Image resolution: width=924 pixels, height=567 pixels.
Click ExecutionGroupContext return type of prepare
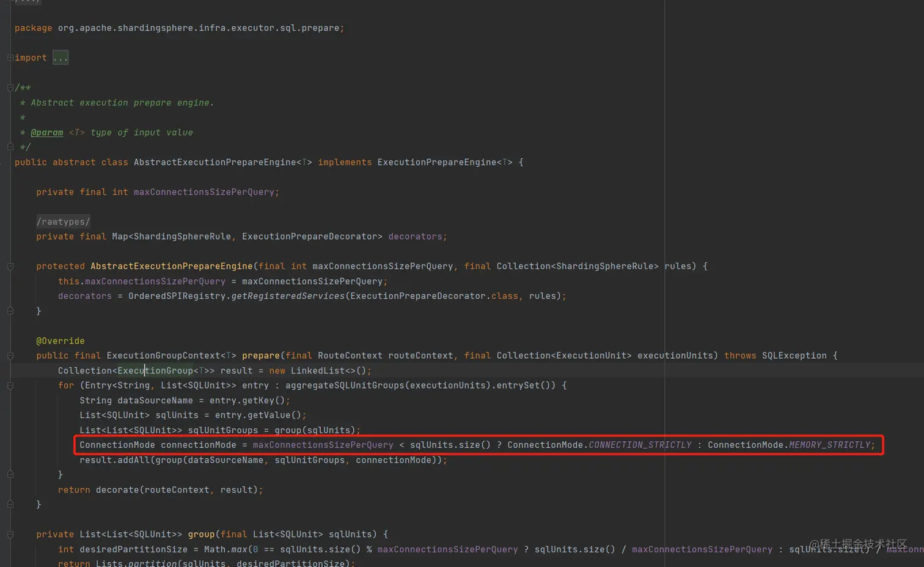pos(164,356)
